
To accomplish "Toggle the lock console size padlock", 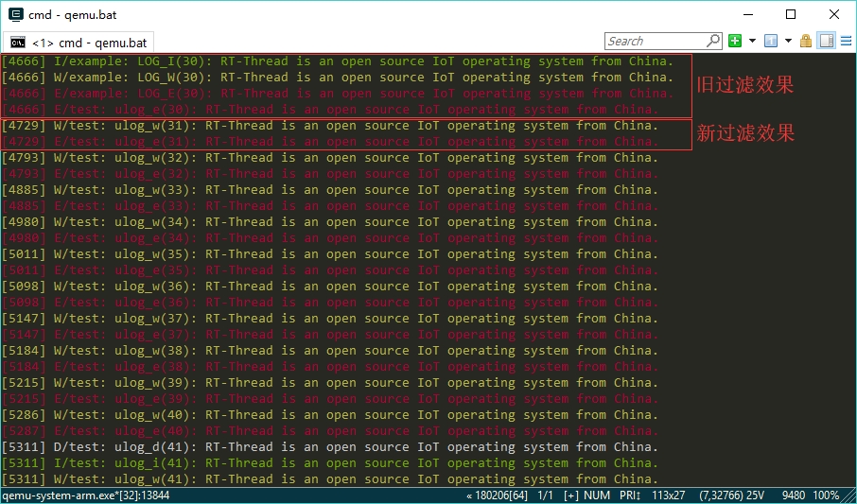I will pos(806,41).
